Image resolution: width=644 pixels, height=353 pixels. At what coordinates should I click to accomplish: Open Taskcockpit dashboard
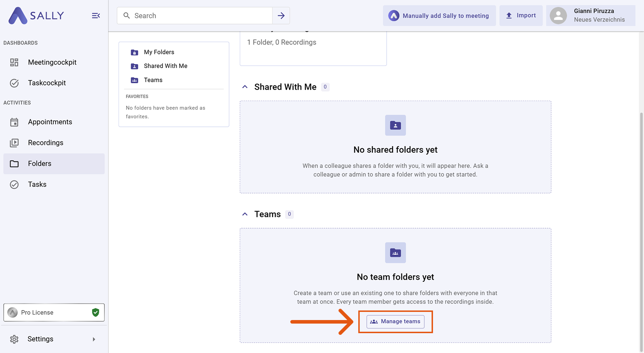coord(47,83)
